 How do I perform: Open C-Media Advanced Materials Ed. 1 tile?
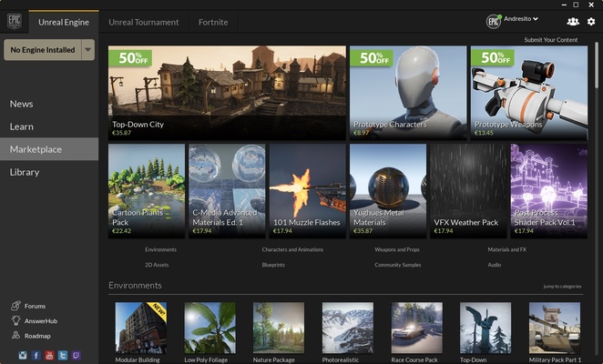[x=227, y=191]
